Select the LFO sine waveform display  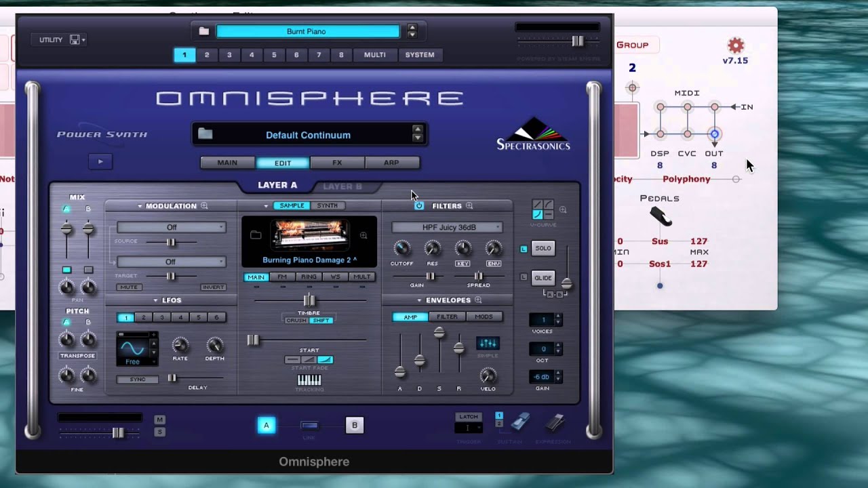tap(132, 348)
